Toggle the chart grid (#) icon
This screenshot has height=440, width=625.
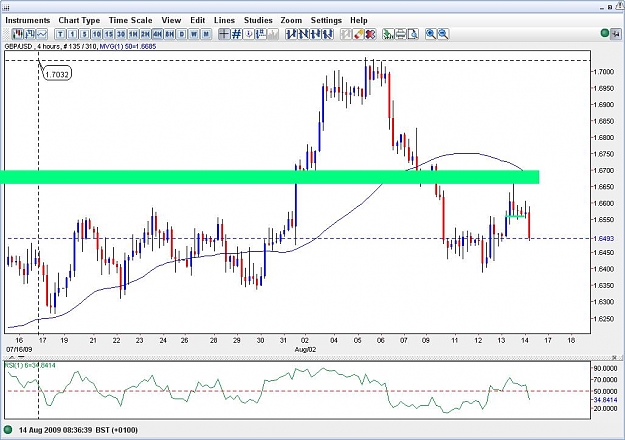(x=236, y=34)
